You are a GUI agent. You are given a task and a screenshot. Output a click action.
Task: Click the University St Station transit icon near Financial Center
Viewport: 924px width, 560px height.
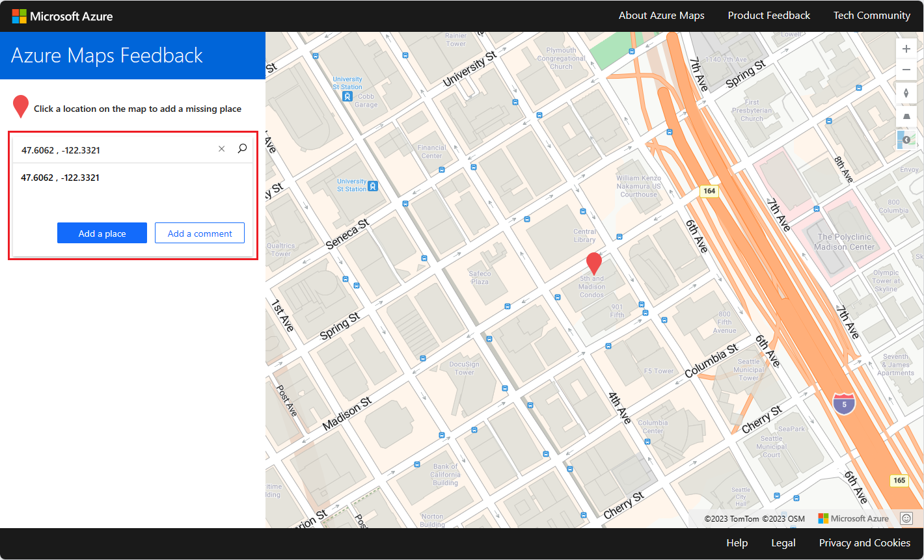[373, 186]
